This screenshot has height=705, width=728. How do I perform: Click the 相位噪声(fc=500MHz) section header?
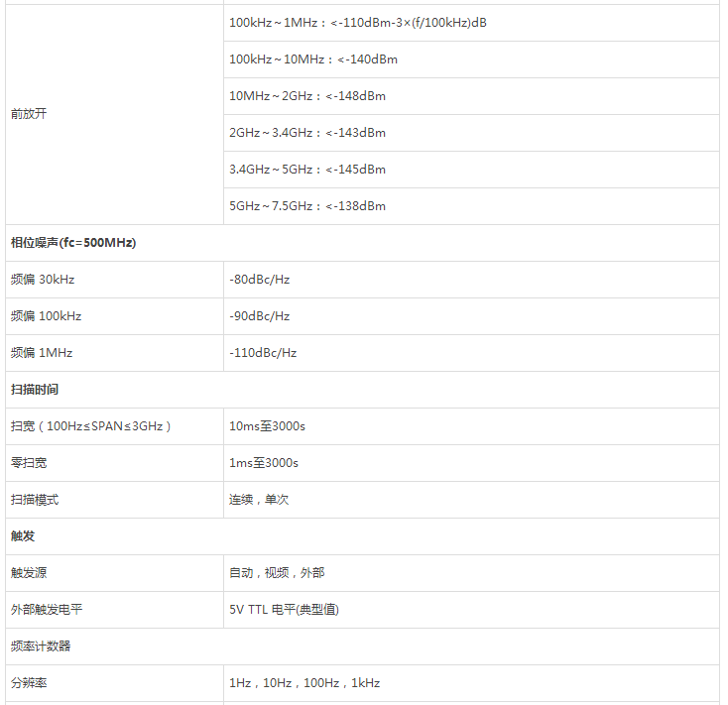pyautogui.click(x=73, y=243)
